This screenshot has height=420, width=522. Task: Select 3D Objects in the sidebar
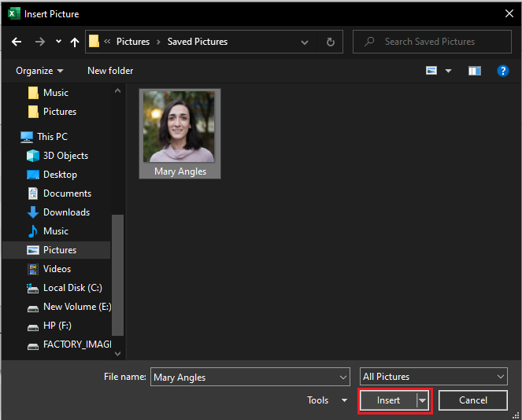(x=65, y=156)
